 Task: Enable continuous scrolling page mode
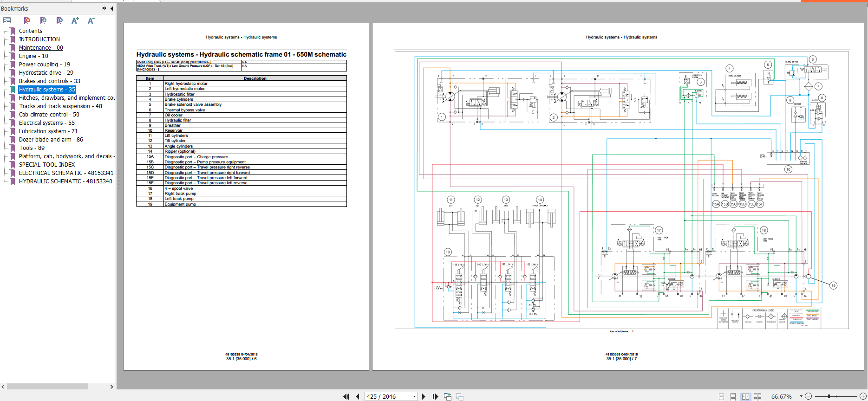733,396
